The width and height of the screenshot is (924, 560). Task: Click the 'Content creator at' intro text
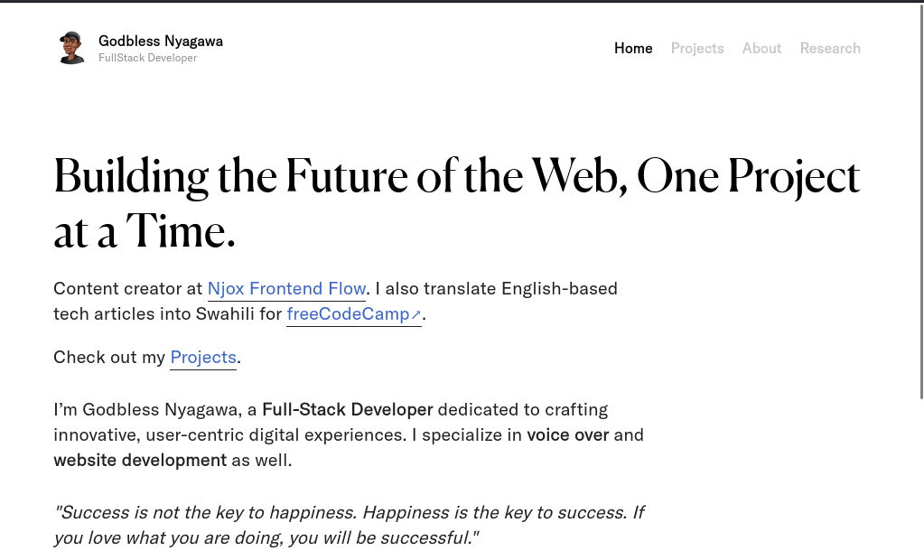[x=128, y=289]
